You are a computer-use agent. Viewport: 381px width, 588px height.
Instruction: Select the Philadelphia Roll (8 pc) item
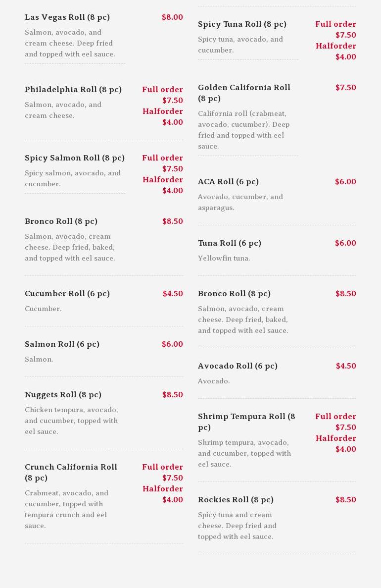(73, 90)
